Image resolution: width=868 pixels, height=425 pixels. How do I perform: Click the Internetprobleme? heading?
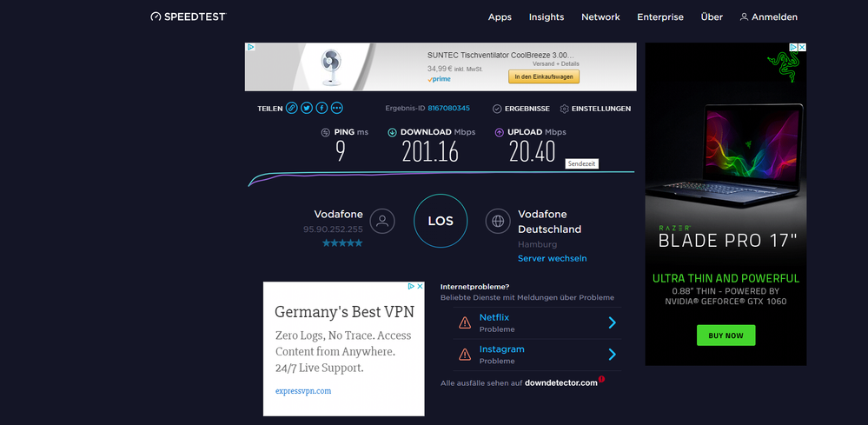coord(475,287)
